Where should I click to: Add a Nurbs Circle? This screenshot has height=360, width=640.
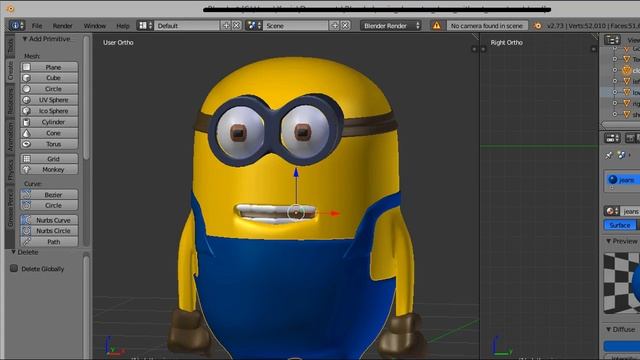tap(49, 231)
